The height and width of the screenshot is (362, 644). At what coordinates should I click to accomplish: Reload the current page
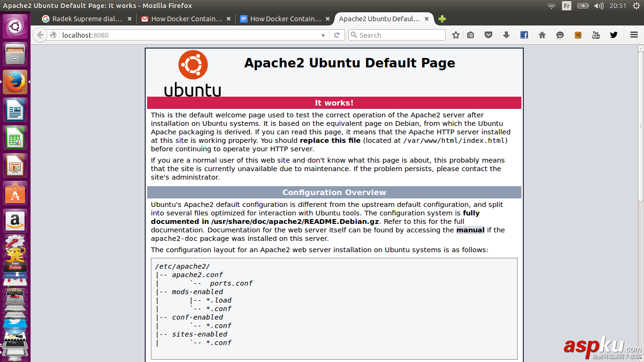pos(337,35)
